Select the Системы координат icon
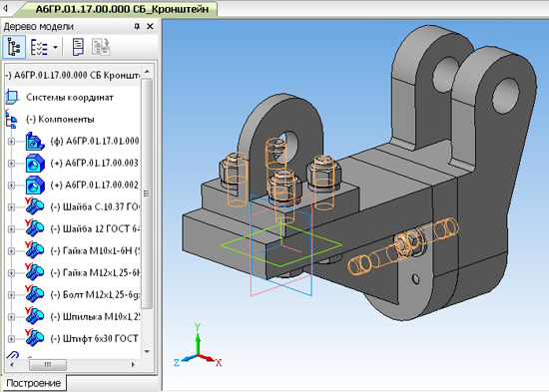Viewport: 549px width, 392px height. coord(12,97)
